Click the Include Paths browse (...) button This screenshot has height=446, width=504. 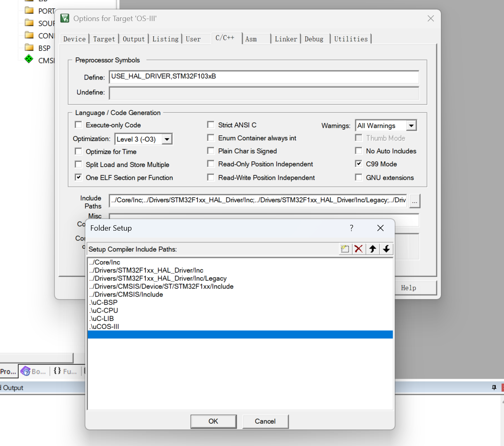point(415,201)
